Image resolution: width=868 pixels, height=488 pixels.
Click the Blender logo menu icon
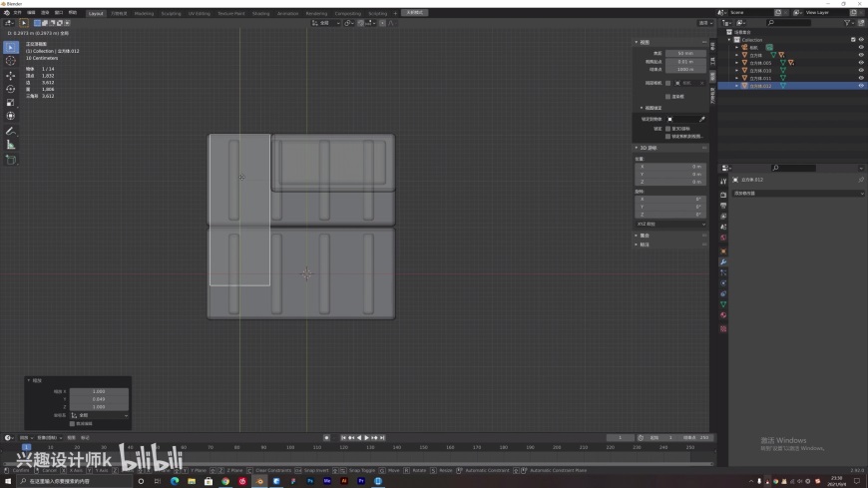coord(7,13)
